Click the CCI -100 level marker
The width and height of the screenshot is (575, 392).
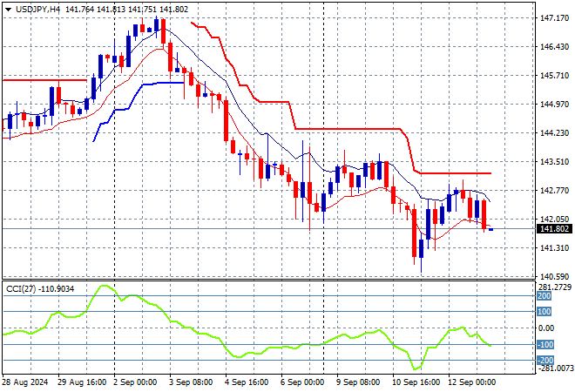[544, 345]
